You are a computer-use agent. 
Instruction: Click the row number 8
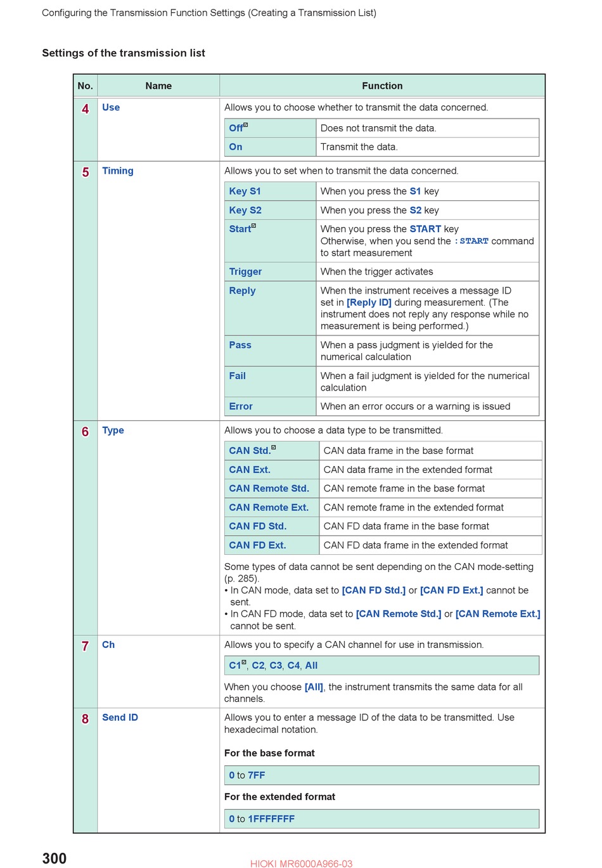[x=86, y=719]
